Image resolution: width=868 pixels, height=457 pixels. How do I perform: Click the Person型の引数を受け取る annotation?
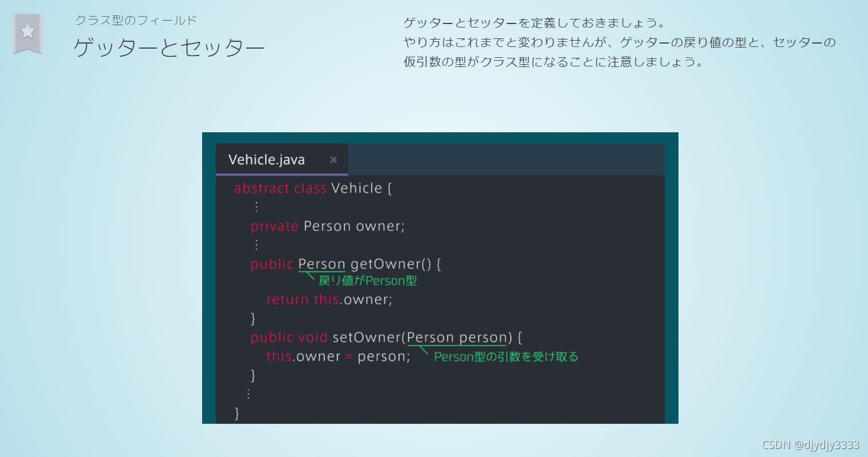[506, 357]
